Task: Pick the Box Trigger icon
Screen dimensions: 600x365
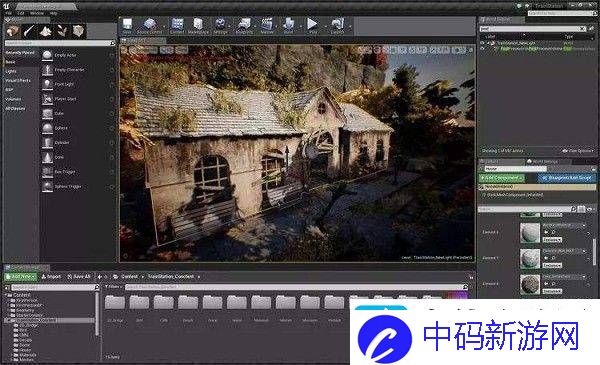Action: click(x=47, y=172)
